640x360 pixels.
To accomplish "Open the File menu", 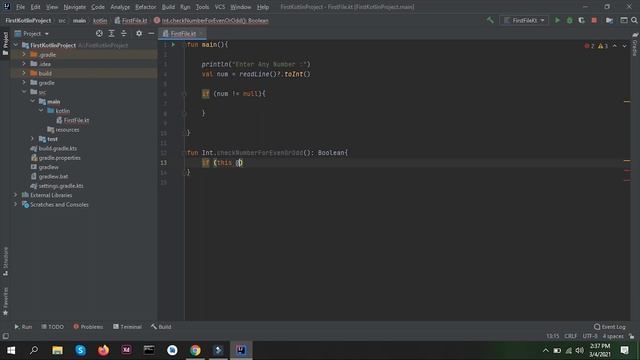I will [x=20, y=7].
